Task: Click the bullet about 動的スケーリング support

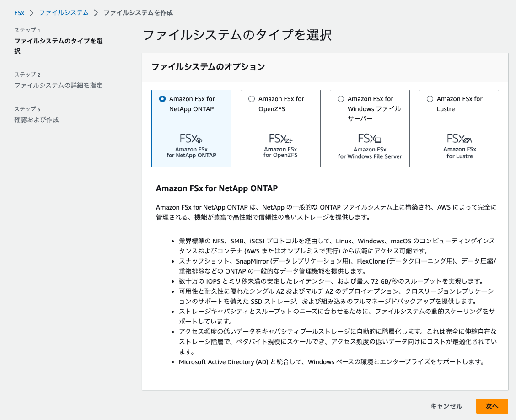Action: coord(337,316)
